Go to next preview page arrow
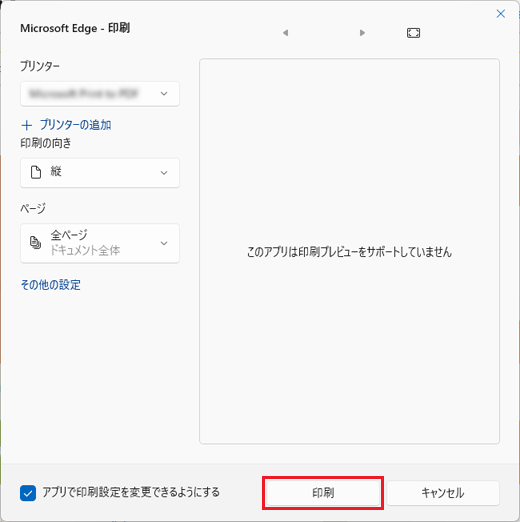The width and height of the screenshot is (520, 522). [x=362, y=33]
